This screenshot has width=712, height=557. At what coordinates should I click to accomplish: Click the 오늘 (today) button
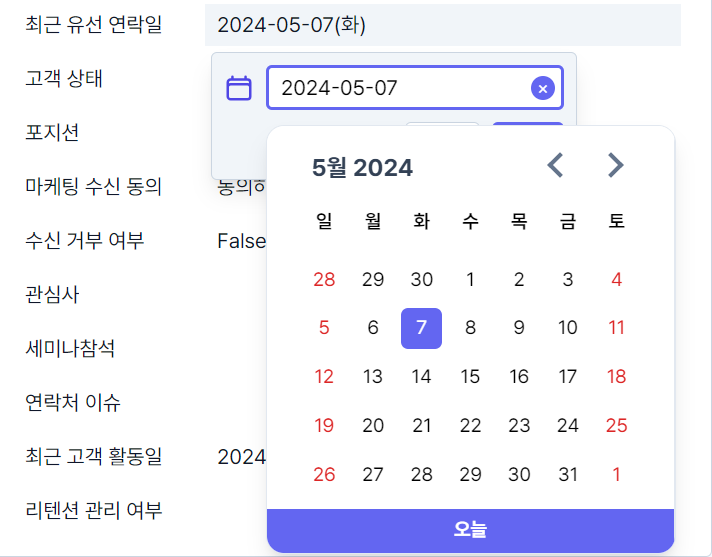[x=470, y=530]
